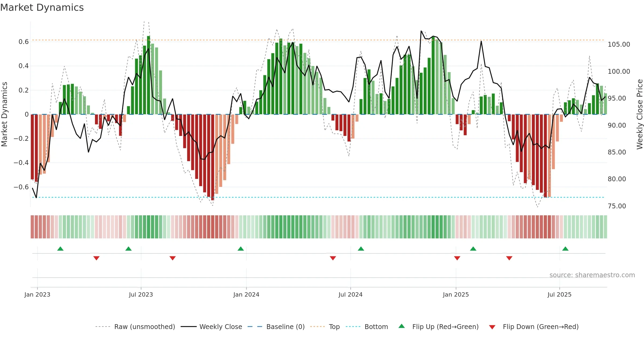Select flip-up marker just after Jan 2025
Image resolution: width=644 pixels, height=362 pixels.
(x=473, y=249)
